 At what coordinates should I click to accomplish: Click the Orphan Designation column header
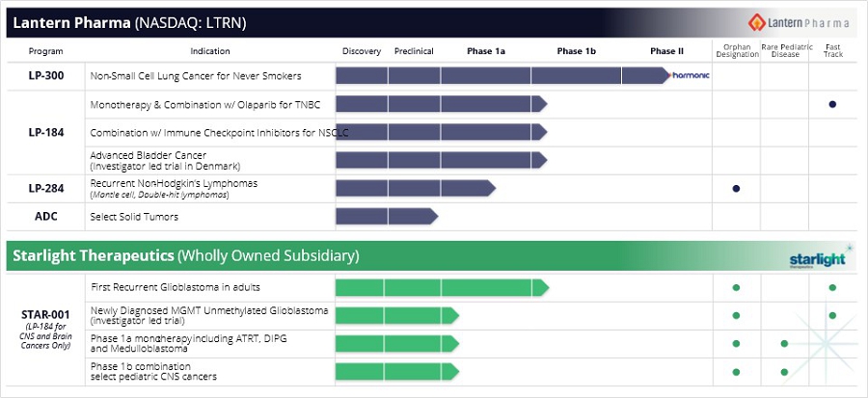[x=736, y=51]
